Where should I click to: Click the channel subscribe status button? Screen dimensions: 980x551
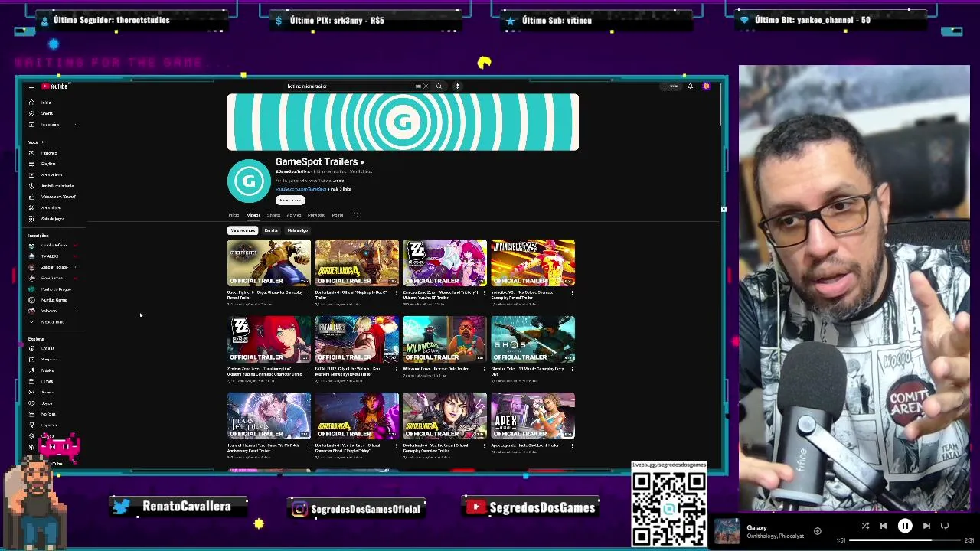[290, 201]
